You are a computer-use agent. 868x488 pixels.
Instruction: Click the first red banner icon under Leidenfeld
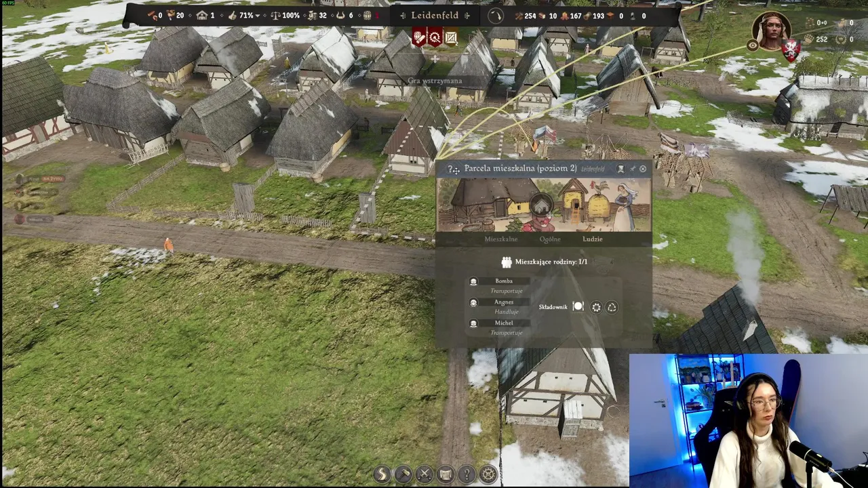click(419, 38)
